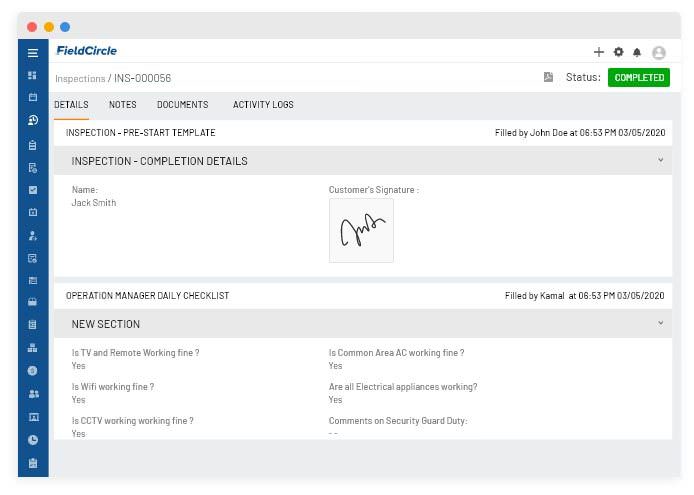This screenshot has height=495, width=694.
Task: Open the bottom clipboard report sidebar icon
Action: 33,463
